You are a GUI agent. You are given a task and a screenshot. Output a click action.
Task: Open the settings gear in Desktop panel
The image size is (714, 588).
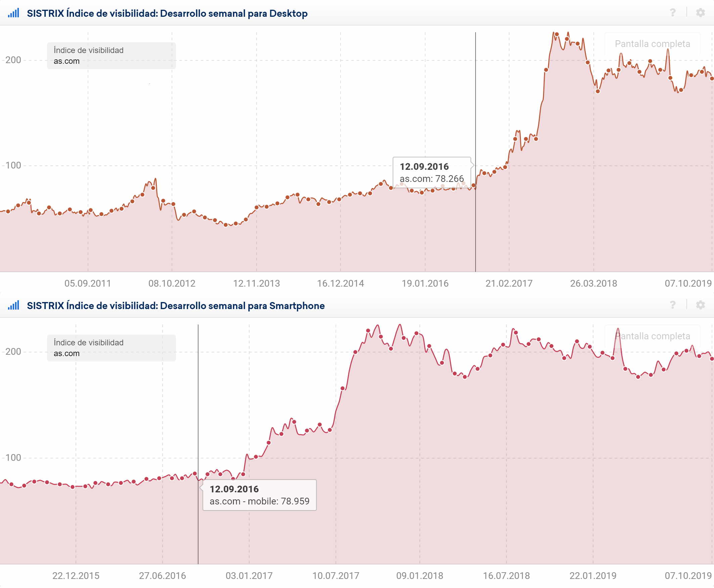pos(701,13)
